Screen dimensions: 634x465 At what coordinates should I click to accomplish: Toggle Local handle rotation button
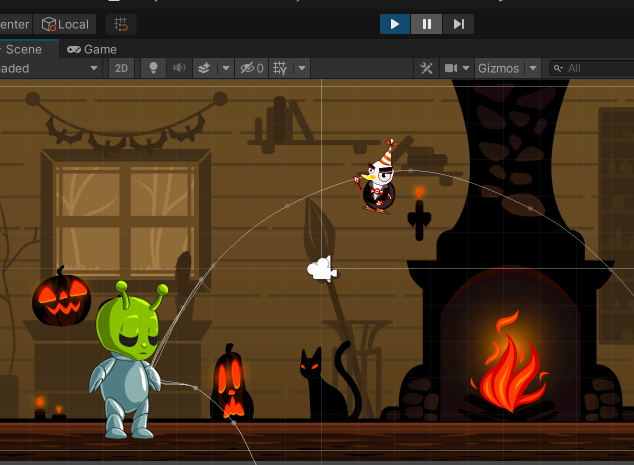coord(65,24)
